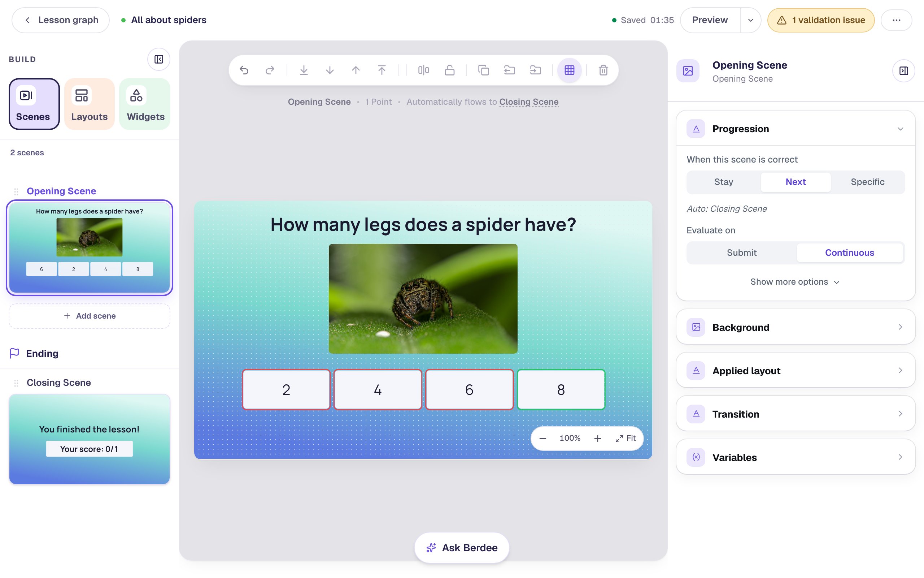Click the Preview button
Image resolution: width=924 pixels, height=578 pixels.
pos(710,20)
